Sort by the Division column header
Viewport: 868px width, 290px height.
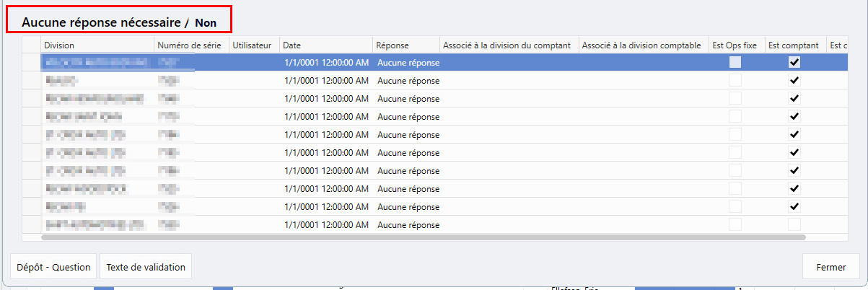pos(97,45)
